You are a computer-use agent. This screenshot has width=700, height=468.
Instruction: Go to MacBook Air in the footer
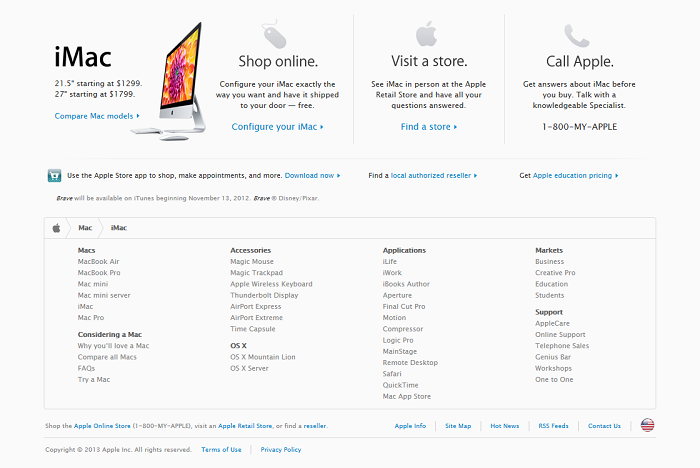point(98,262)
